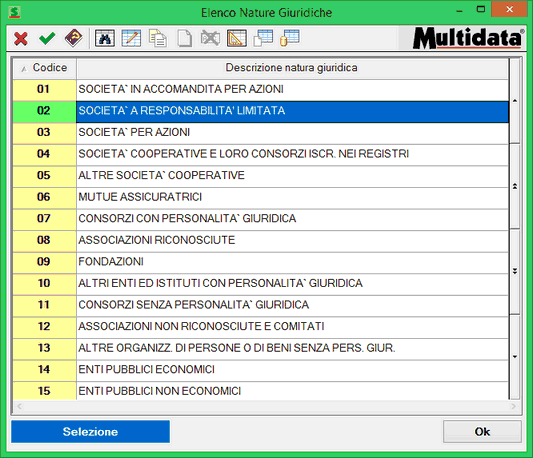
Task: Click the edit table pencil icon
Action: 131,38
